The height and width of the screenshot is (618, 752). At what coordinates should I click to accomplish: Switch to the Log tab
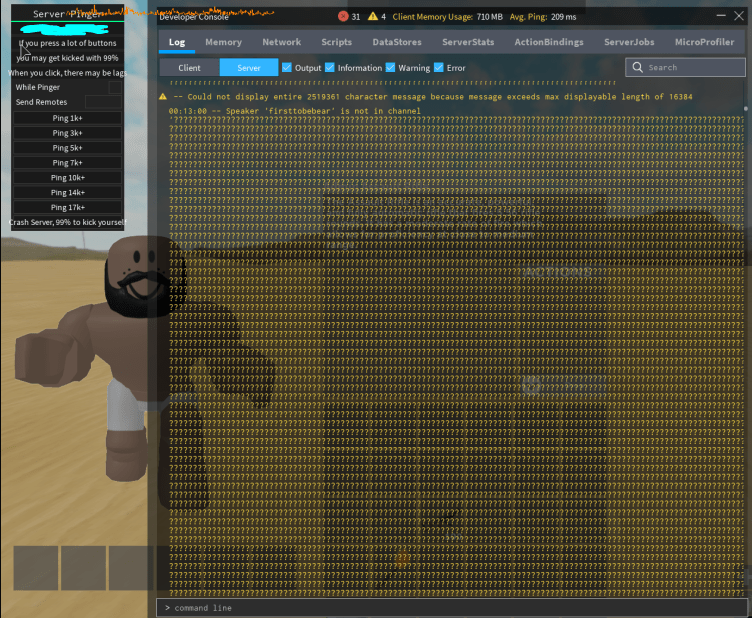click(x=177, y=42)
